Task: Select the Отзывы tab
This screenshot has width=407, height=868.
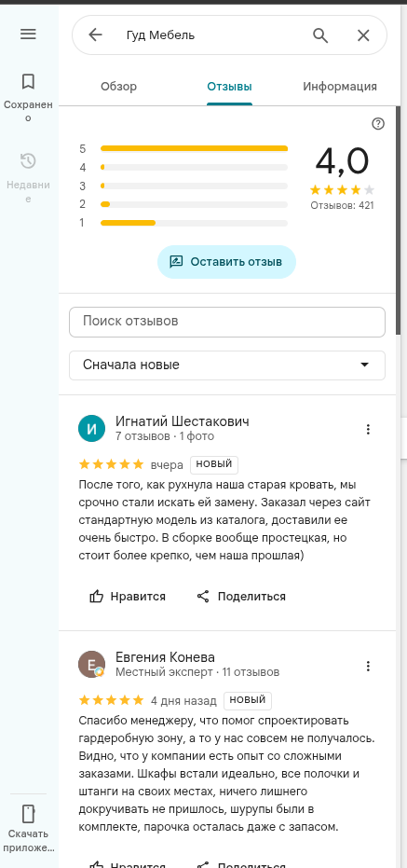Action: click(229, 87)
